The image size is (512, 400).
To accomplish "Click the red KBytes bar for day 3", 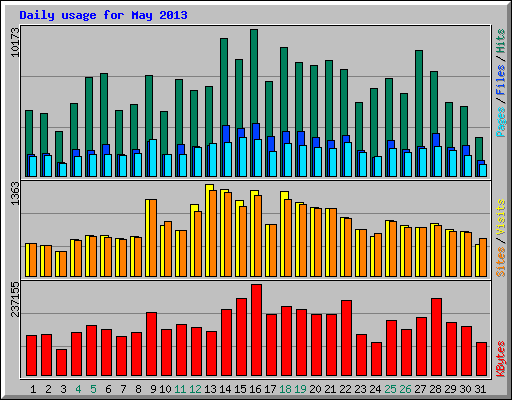I will [x=61, y=362].
